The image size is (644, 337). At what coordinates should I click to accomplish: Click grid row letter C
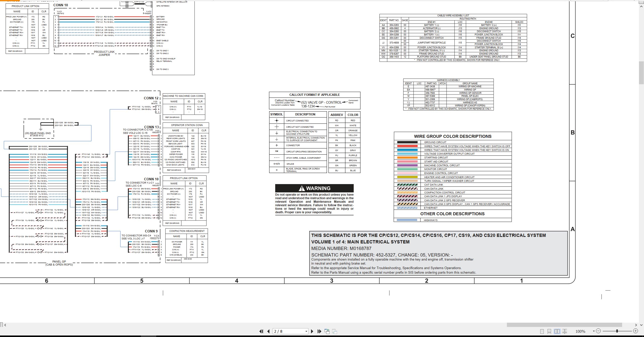(573, 36)
